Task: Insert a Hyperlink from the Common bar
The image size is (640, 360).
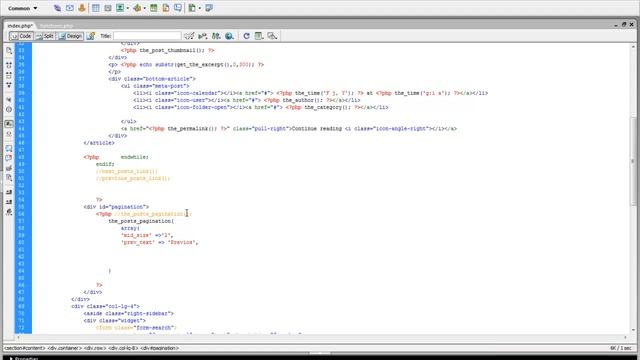Action: click(x=57, y=8)
